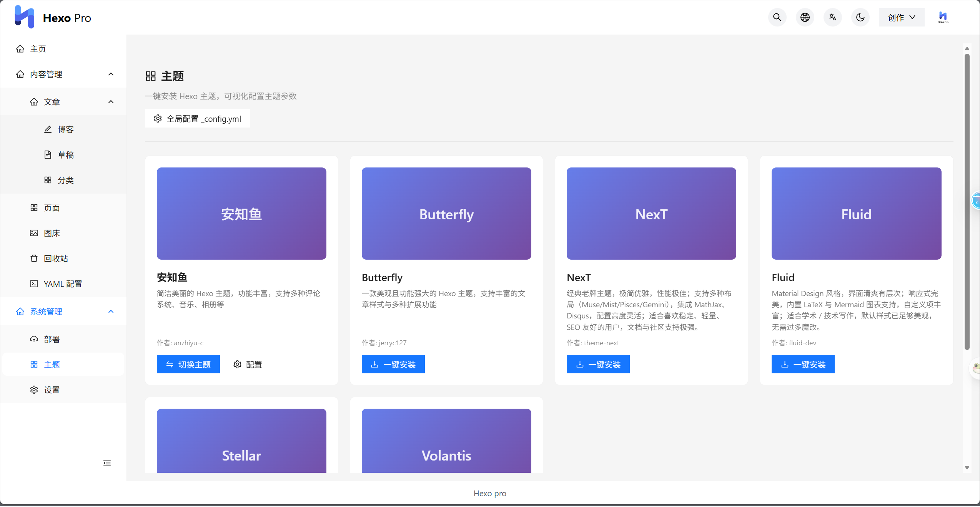The image size is (980, 507).
Task: Open 页面 in the sidebar
Action: [x=63, y=208]
